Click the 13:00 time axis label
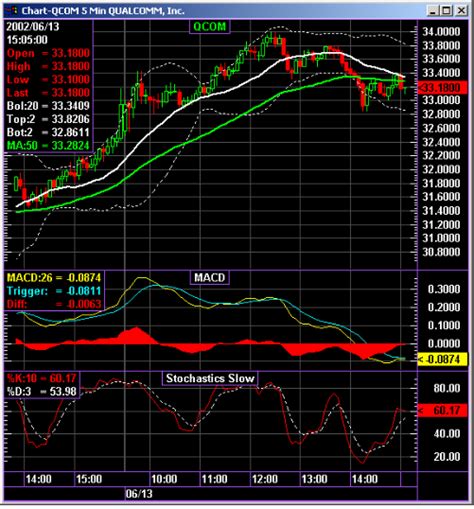Viewport: 474px width, 509px height. point(314,479)
